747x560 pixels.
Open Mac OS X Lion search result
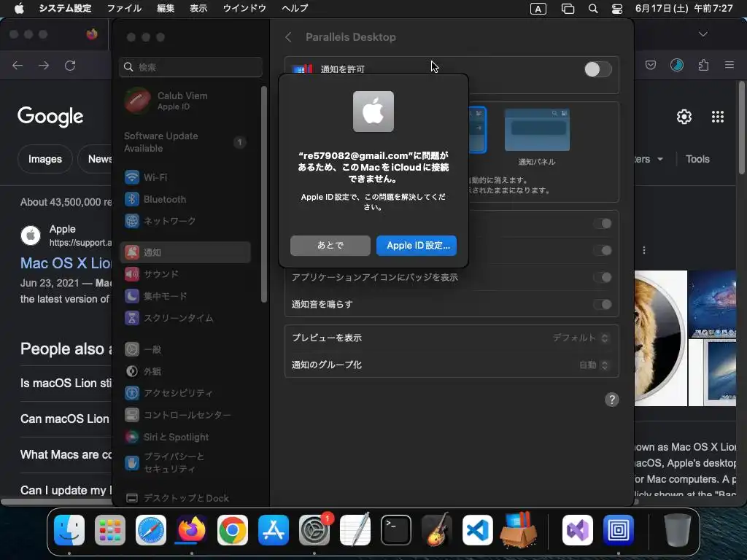[66, 262]
